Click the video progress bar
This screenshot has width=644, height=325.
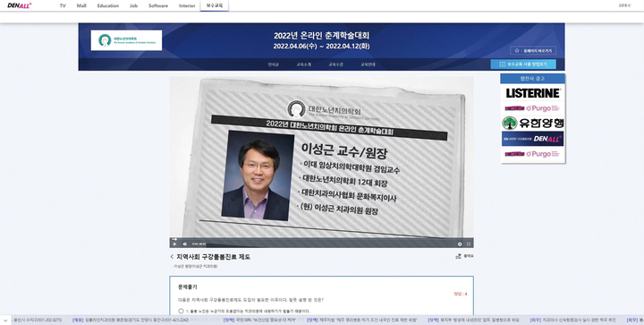(322, 239)
